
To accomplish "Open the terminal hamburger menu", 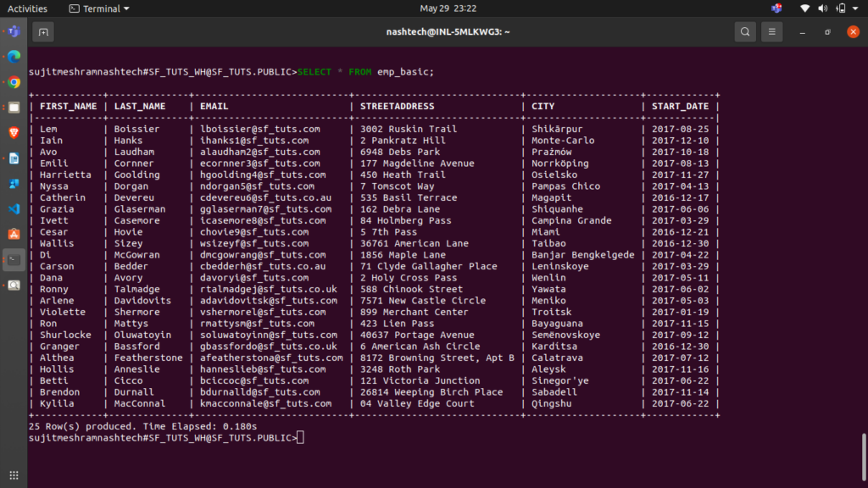I will tap(771, 32).
